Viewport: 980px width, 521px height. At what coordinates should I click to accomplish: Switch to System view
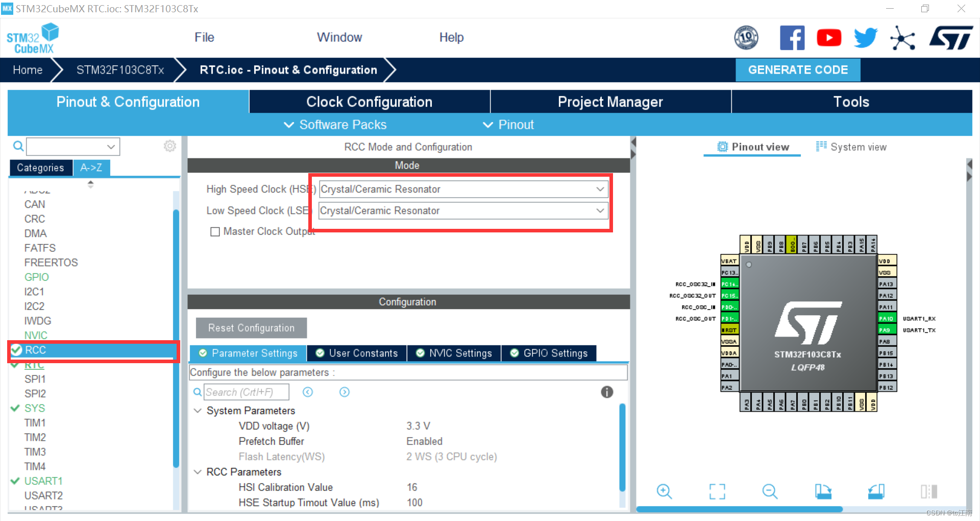tap(851, 147)
